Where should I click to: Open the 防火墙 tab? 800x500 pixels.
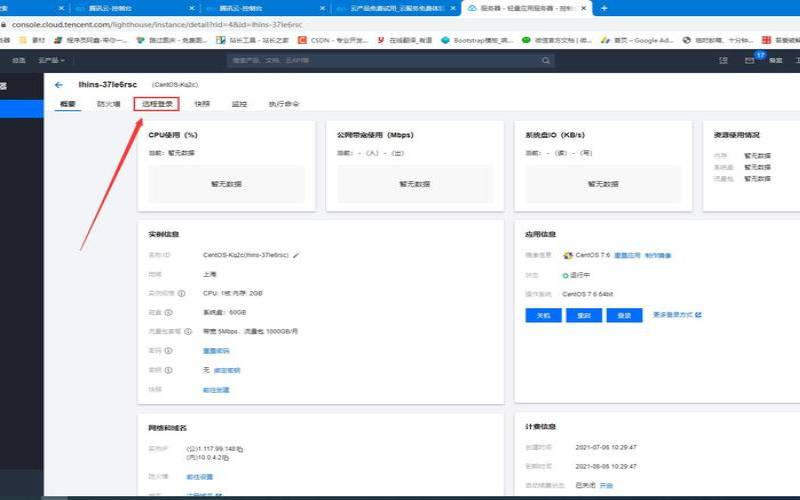pos(109,104)
